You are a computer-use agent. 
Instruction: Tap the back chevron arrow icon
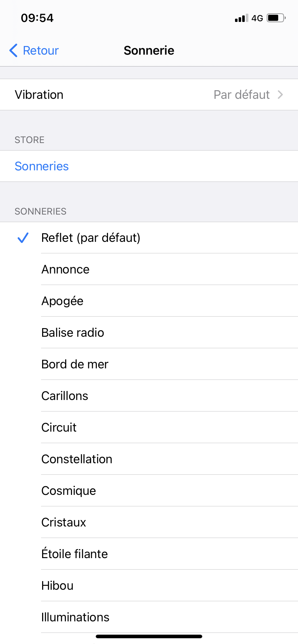point(13,51)
